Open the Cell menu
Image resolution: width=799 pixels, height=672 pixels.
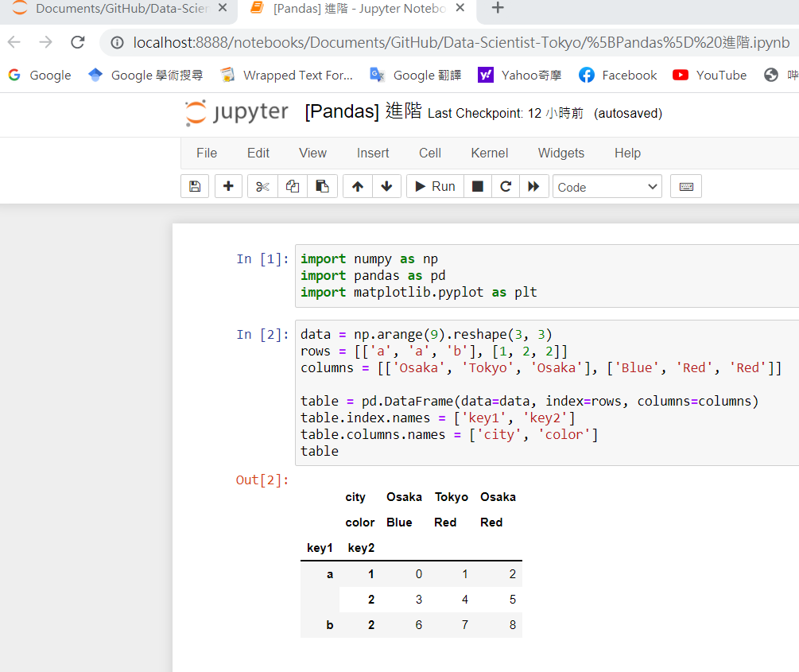tap(429, 153)
